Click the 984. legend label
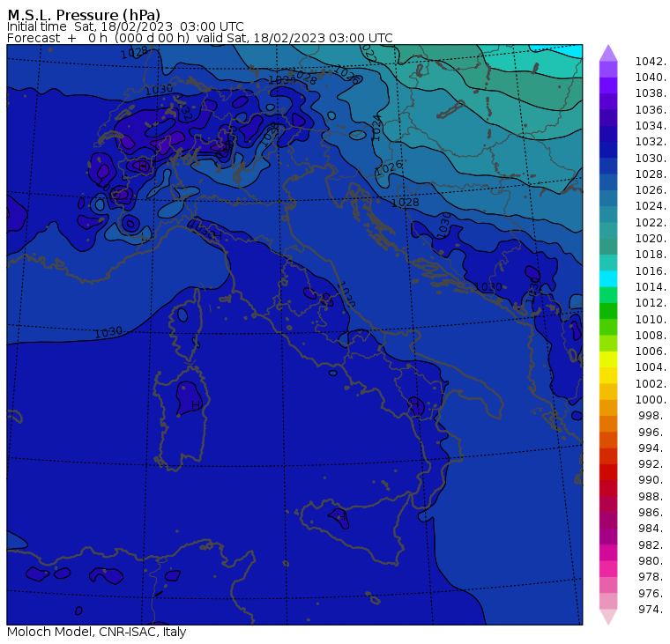The height and width of the screenshot is (644, 670). (x=652, y=529)
